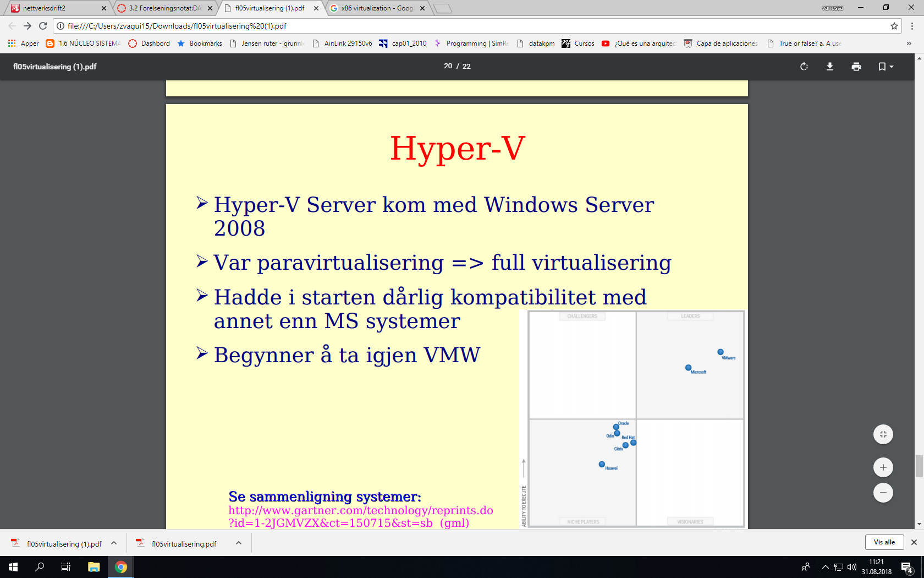Reload the current page
The image size is (924, 578).
coord(43,26)
